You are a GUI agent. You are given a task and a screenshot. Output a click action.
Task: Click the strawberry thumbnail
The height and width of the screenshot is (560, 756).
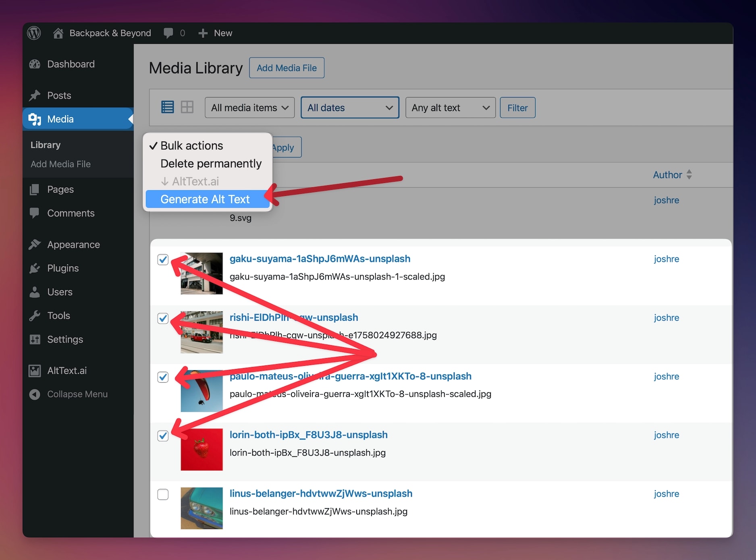[201, 450]
